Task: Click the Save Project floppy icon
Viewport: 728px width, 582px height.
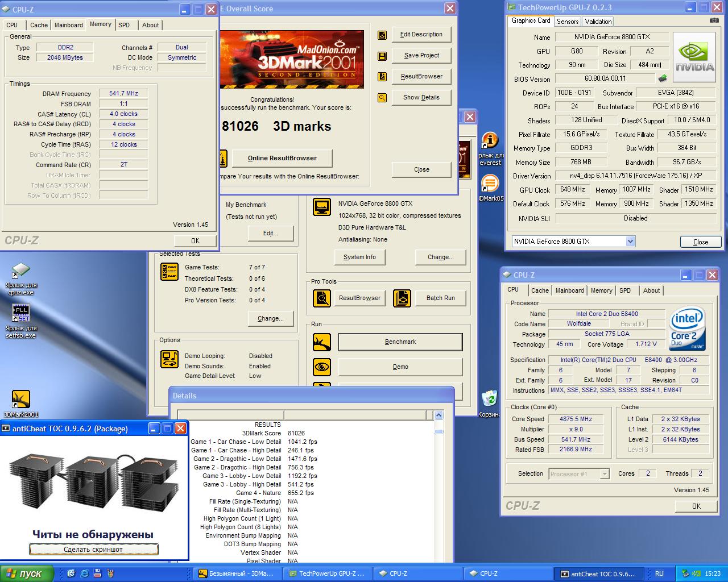Action: coord(382,56)
